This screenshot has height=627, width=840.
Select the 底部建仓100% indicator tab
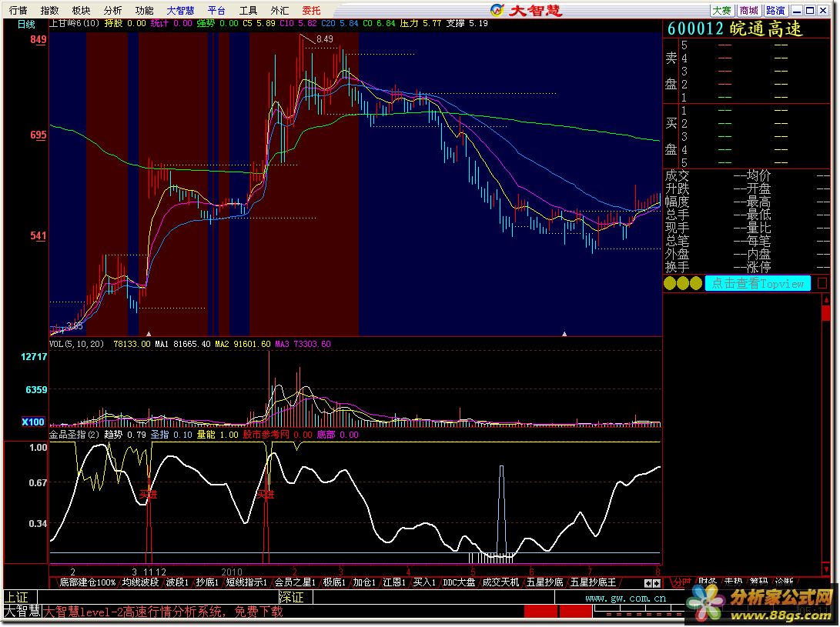[x=87, y=582]
